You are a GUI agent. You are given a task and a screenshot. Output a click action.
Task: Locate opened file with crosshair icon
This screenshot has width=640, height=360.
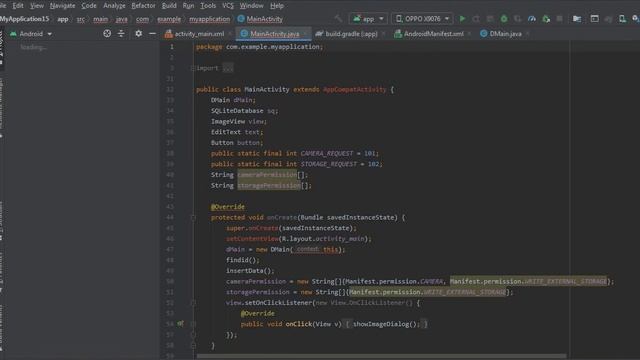[x=107, y=33]
